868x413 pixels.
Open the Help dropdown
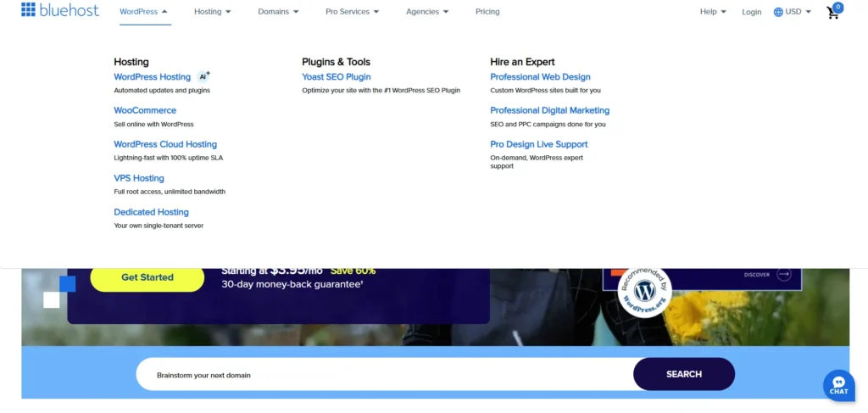point(713,12)
